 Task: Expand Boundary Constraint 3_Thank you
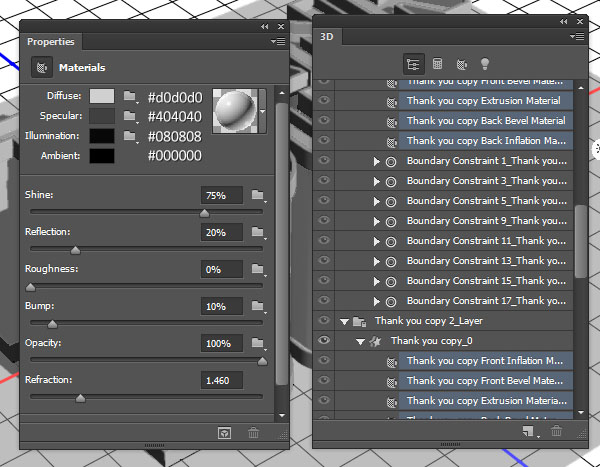(x=377, y=182)
